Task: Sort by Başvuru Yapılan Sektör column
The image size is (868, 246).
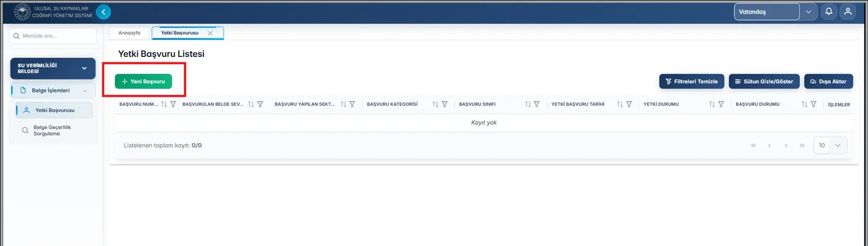Action: (343, 105)
